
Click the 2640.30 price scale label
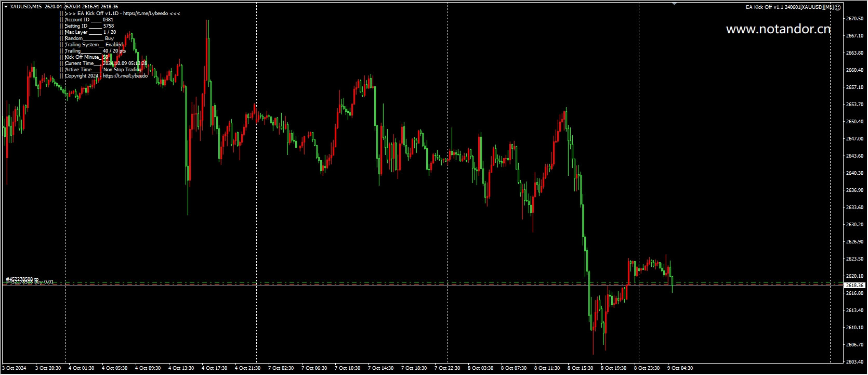854,173
